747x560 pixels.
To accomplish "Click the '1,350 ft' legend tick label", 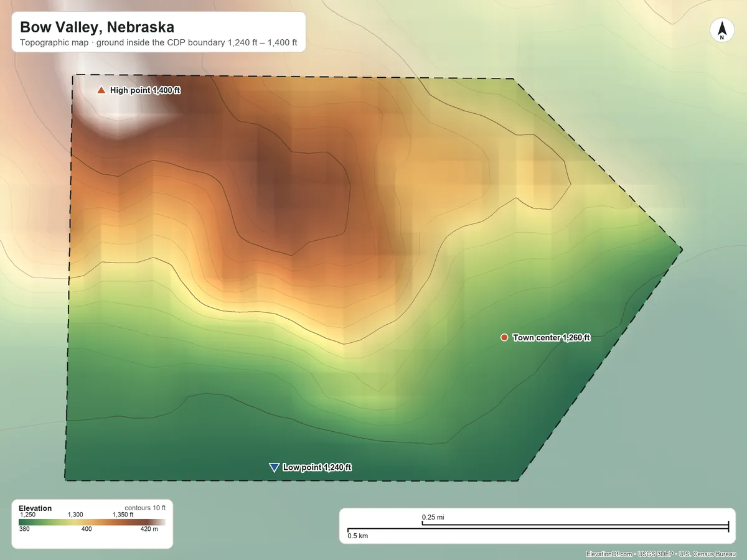I will point(123,515).
